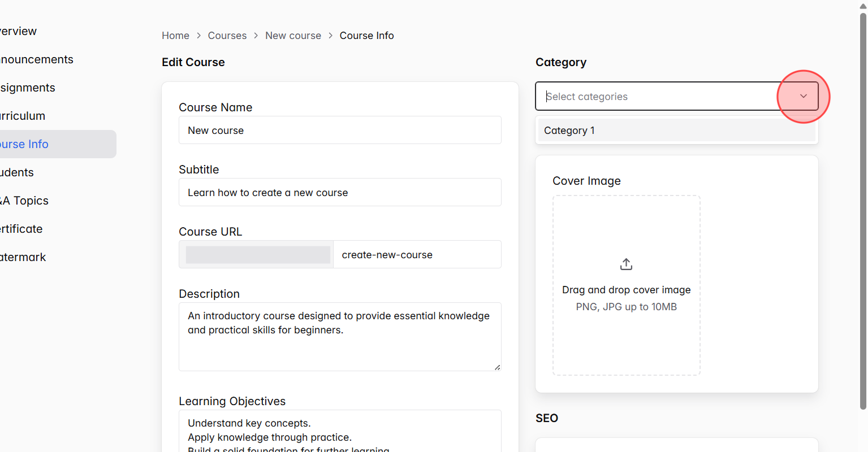Click New course in the breadcrumb
This screenshot has height=452, width=868.
coord(293,35)
